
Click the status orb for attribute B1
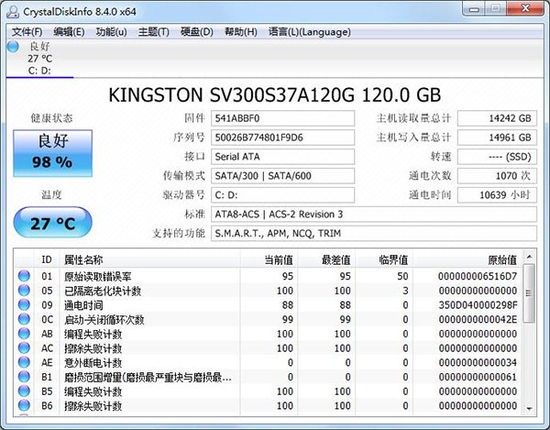24,377
